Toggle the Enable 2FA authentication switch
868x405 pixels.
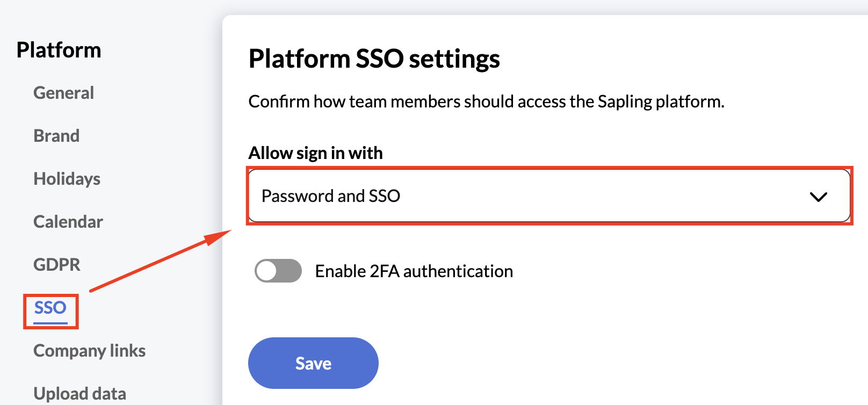[x=278, y=271]
